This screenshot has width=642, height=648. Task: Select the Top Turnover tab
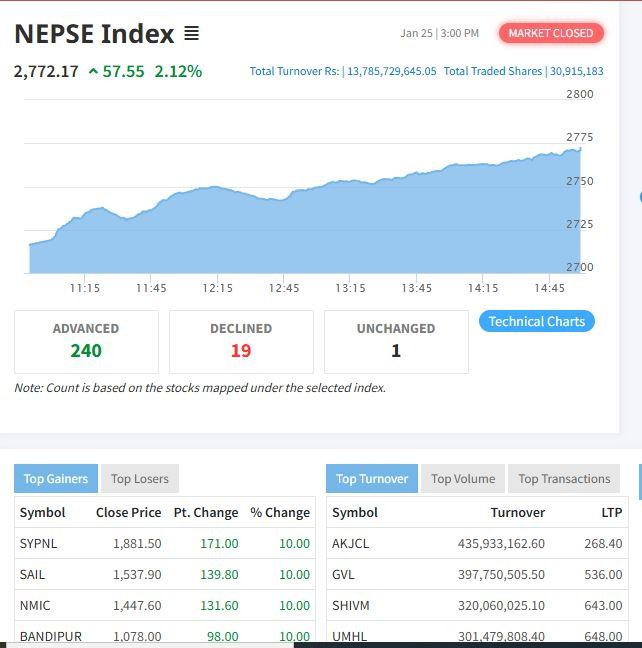[x=372, y=479]
